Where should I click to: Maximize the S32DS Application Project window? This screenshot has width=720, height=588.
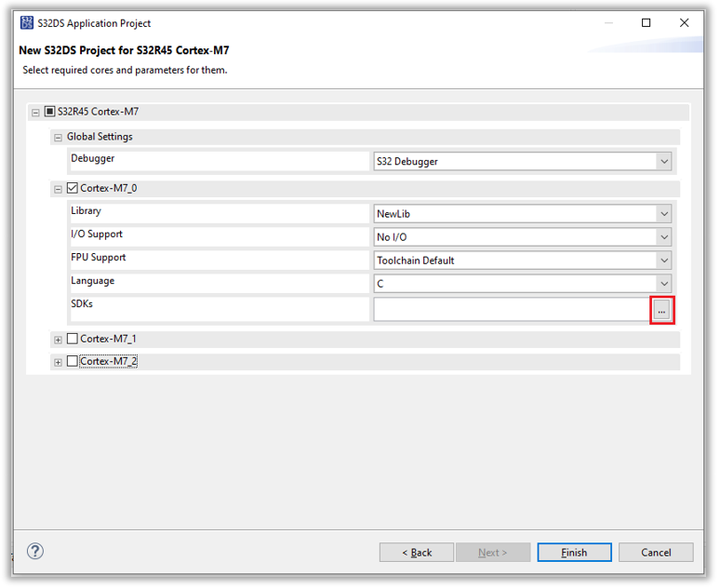point(648,23)
